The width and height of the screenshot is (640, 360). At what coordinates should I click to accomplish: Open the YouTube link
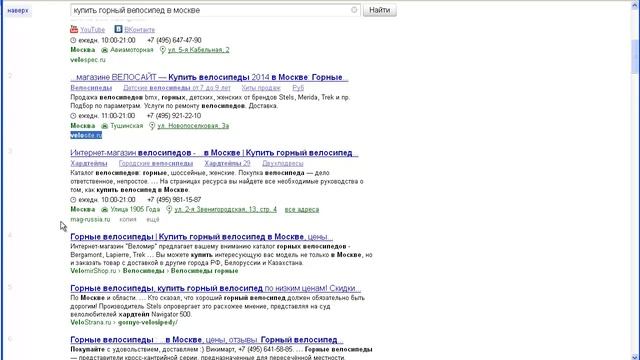[92, 29]
